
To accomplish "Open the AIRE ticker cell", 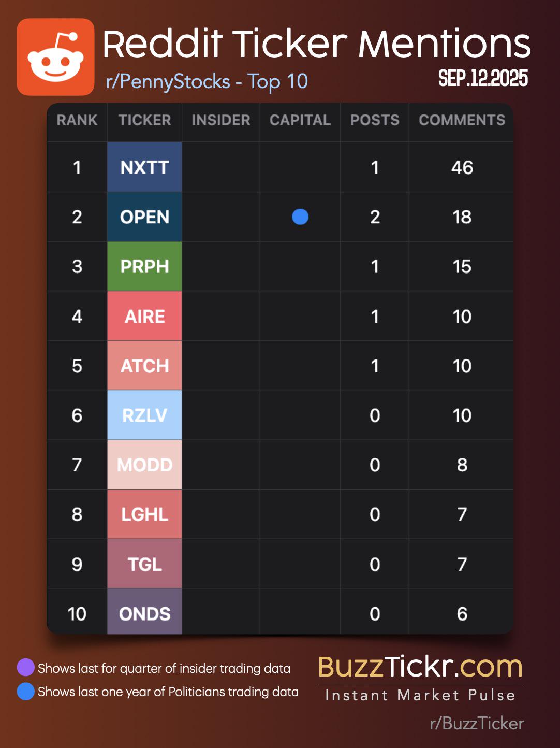I will coord(144,316).
